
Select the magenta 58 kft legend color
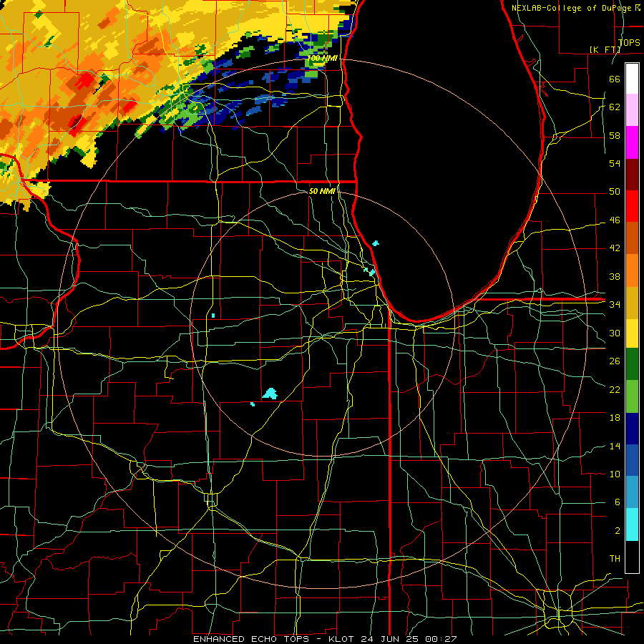632,142
